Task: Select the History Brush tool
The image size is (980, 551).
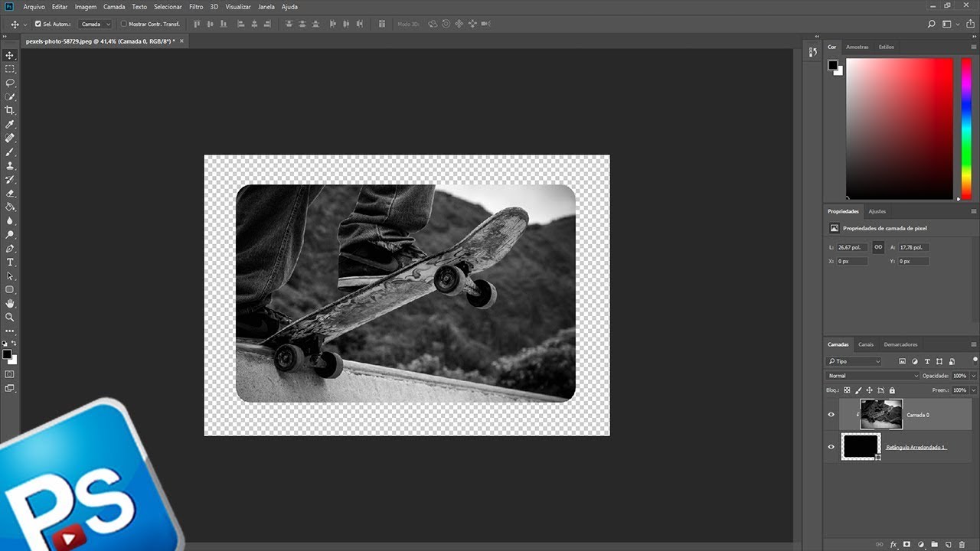Action: tap(10, 179)
